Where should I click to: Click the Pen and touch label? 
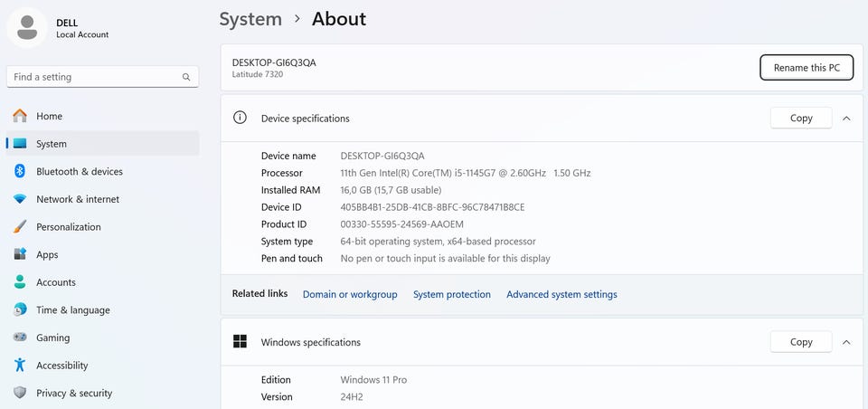(292, 258)
